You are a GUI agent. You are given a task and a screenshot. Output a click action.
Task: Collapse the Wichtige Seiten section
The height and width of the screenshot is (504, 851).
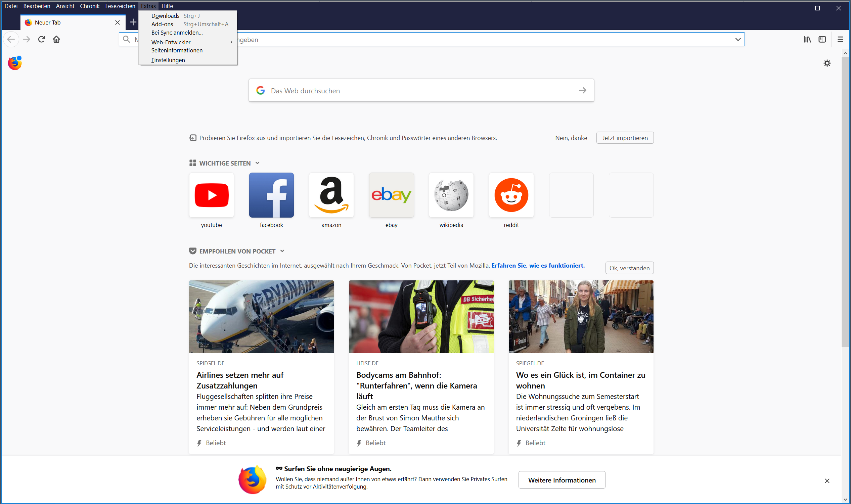[257, 163]
